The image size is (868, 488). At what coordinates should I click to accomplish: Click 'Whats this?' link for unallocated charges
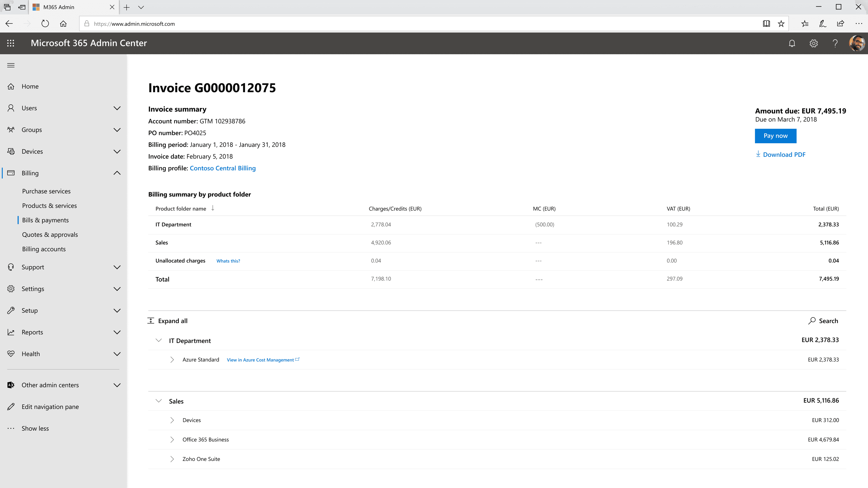[228, 261]
